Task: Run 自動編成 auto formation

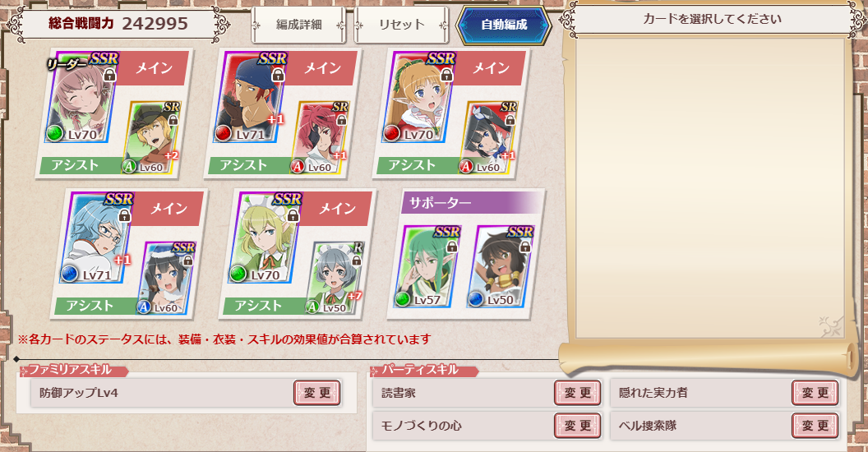Action: point(504,25)
